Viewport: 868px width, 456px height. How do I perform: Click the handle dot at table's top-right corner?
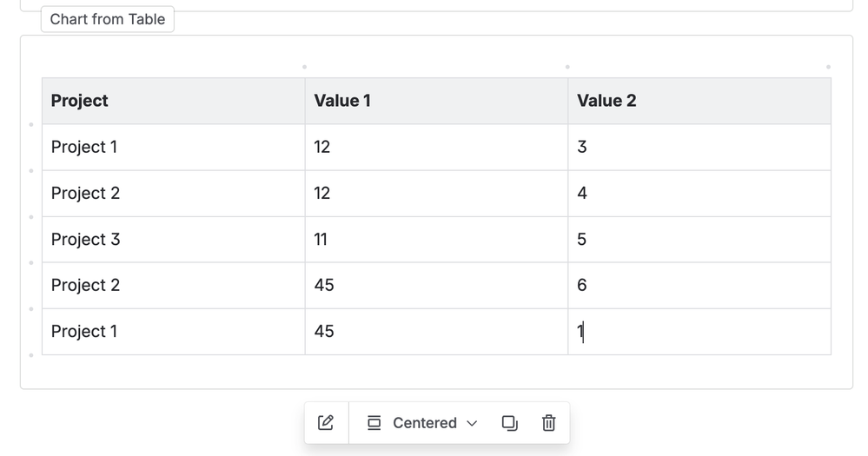[x=828, y=67]
